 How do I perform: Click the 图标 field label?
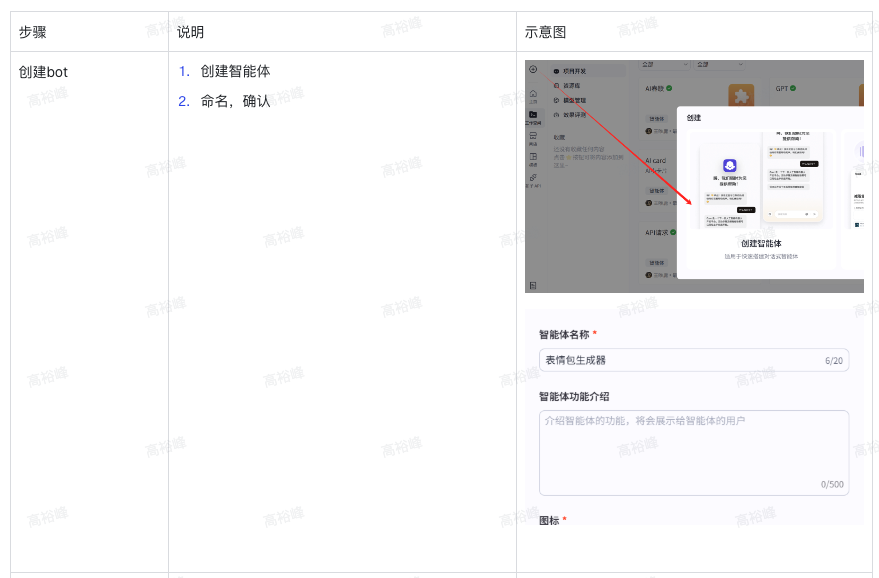tap(549, 520)
